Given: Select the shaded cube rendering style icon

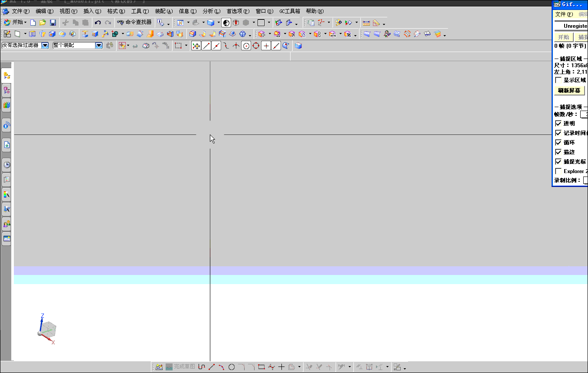Looking at the screenshot, I should tap(211, 23).
